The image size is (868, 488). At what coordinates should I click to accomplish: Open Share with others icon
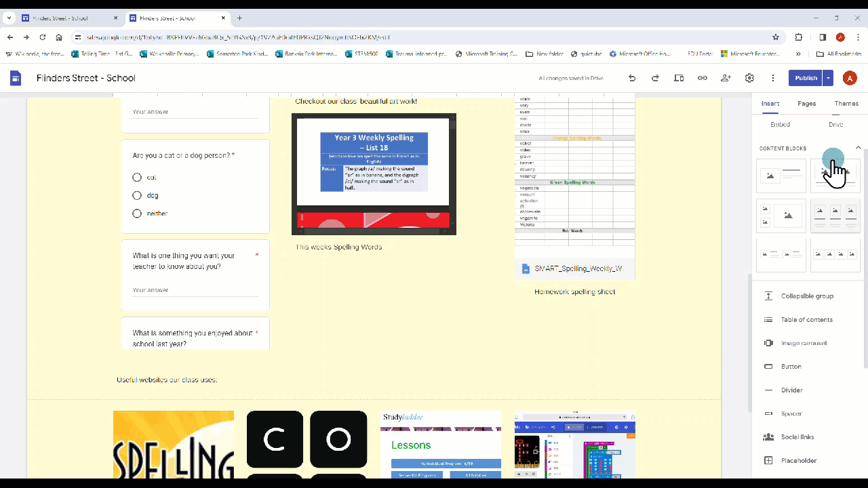coord(726,78)
